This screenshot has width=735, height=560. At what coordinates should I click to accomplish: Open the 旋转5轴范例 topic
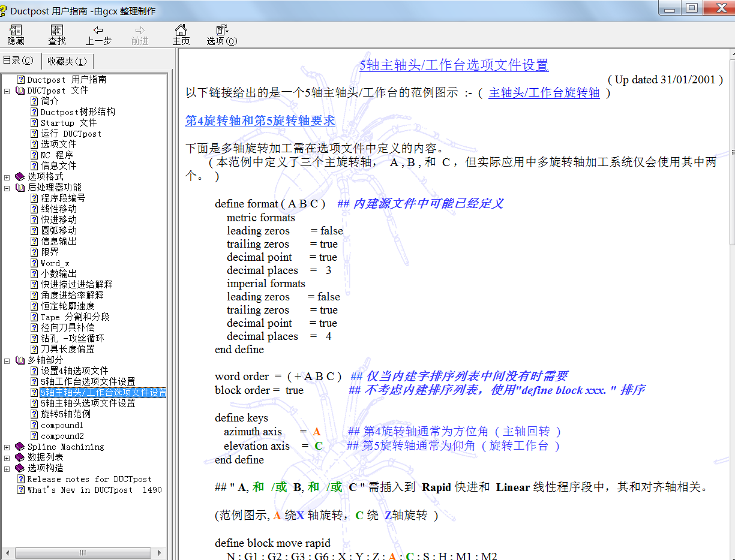click(x=66, y=414)
